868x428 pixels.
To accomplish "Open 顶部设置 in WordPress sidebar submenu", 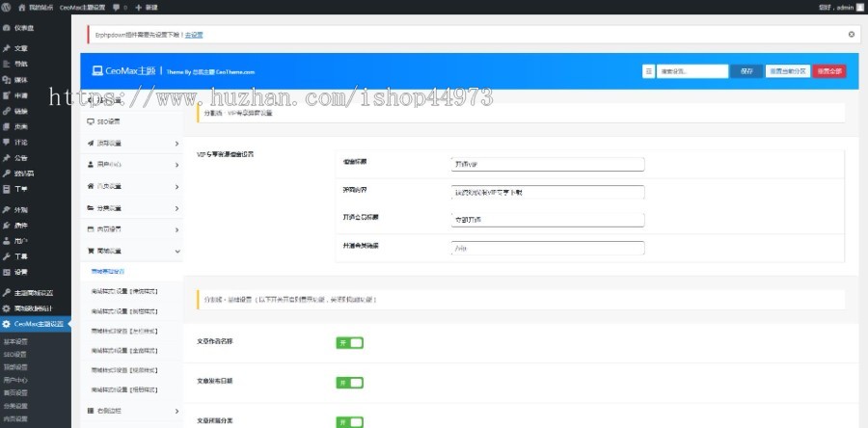I will coord(15,367).
